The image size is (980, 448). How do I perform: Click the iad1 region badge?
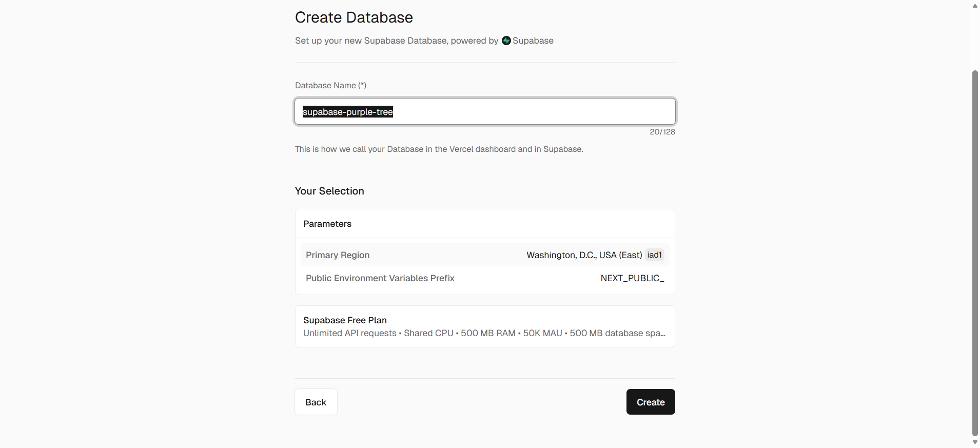click(655, 255)
